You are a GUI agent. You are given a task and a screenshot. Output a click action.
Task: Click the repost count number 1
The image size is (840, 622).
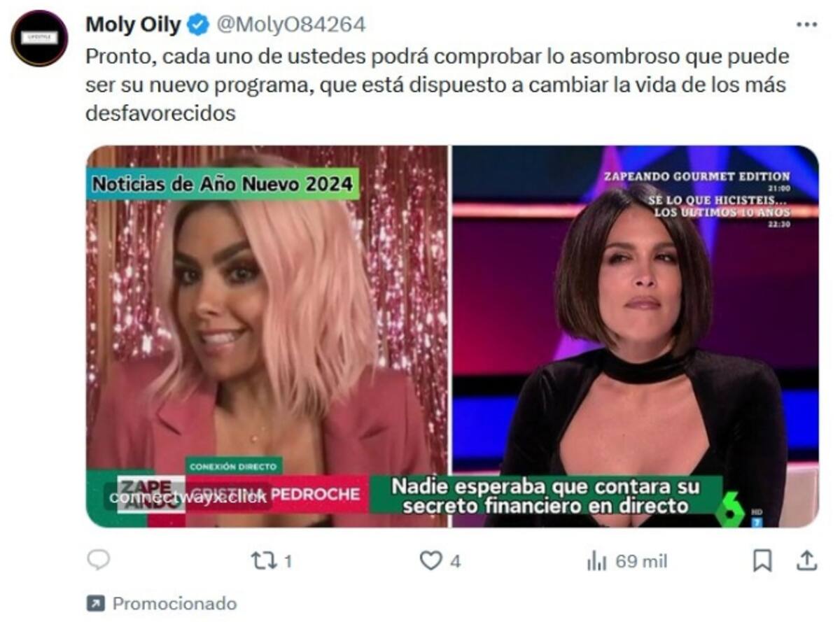tap(288, 561)
